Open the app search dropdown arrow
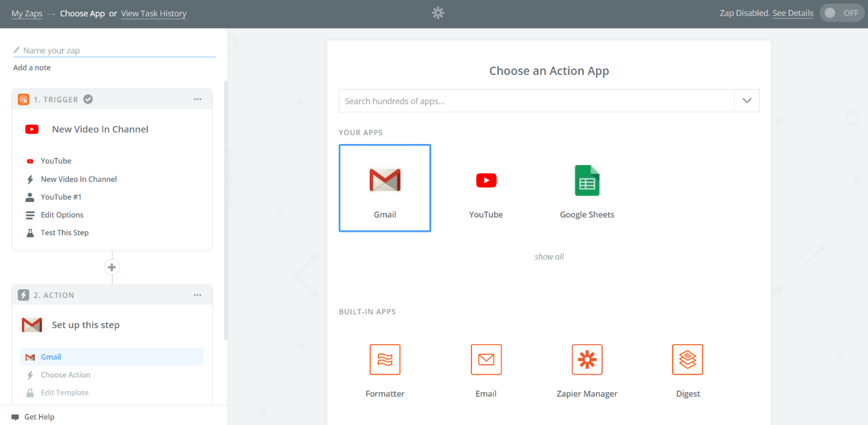This screenshot has width=868, height=425. click(746, 101)
